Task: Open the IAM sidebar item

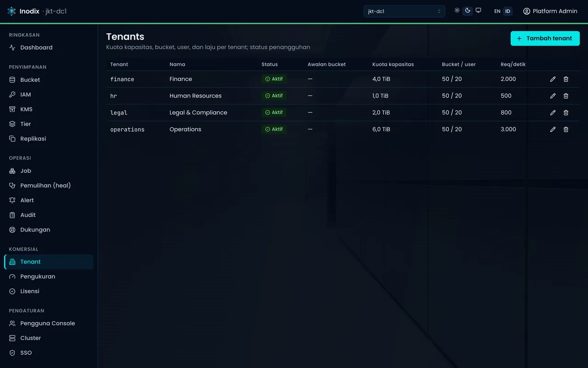Action: coord(49,94)
